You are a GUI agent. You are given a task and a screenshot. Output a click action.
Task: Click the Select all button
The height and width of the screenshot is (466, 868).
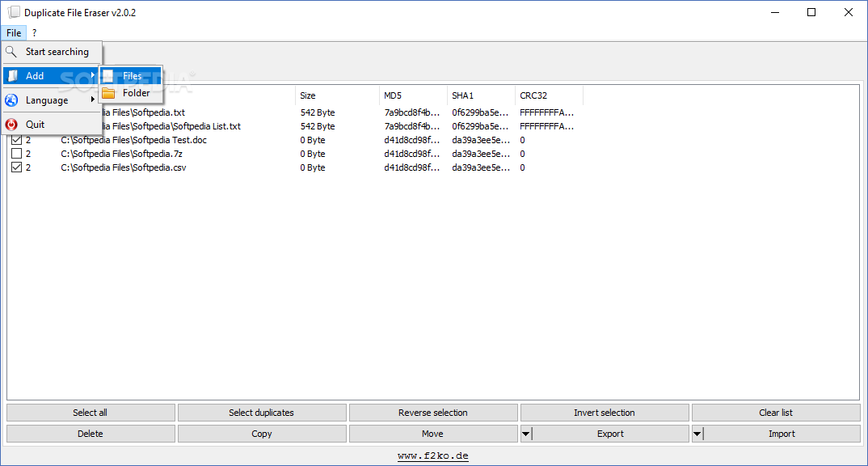coord(91,413)
